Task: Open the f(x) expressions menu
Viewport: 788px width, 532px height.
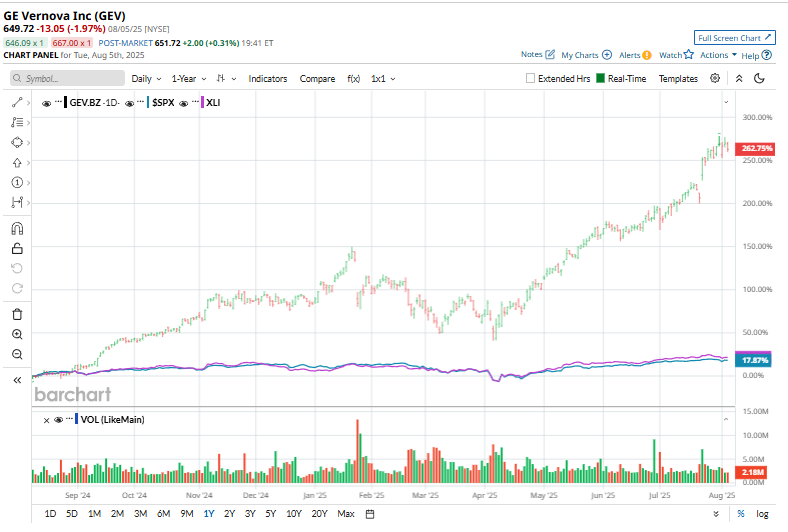Action: pos(354,79)
